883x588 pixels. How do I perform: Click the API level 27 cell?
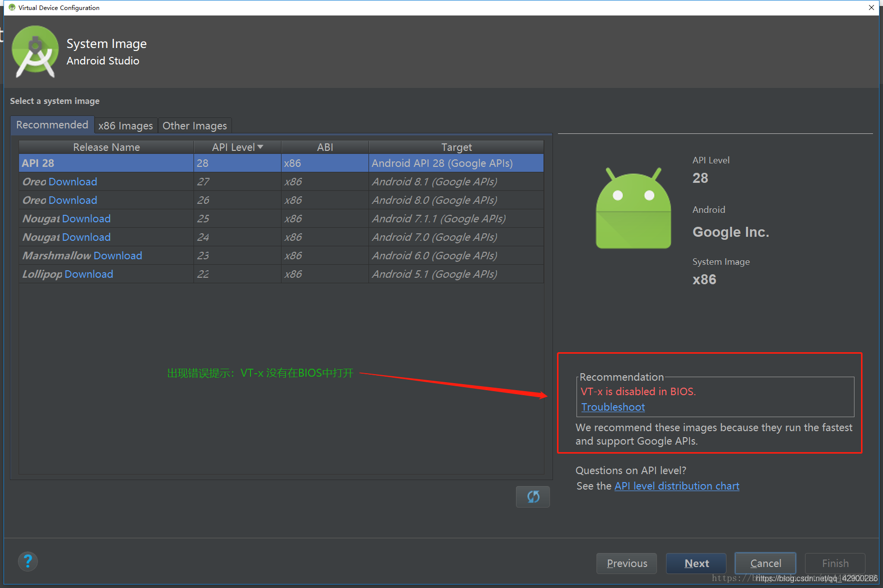pyautogui.click(x=237, y=182)
